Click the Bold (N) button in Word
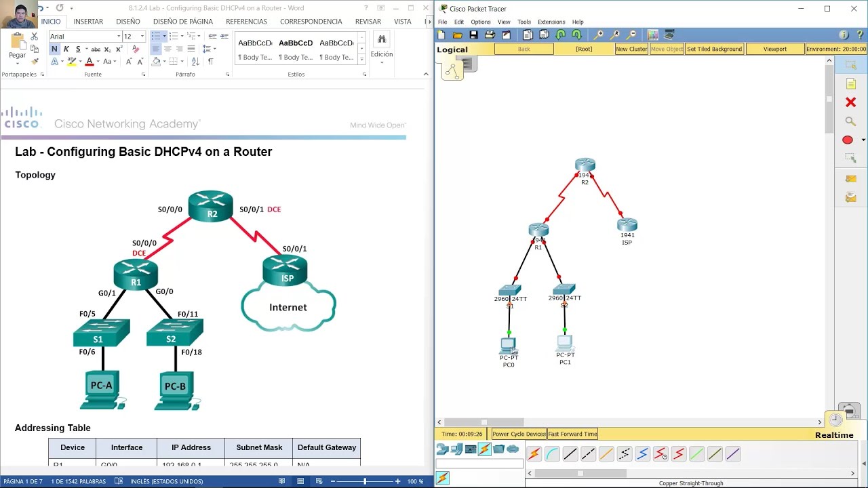This screenshot has width=868, height=488. [x=54, y=49]
